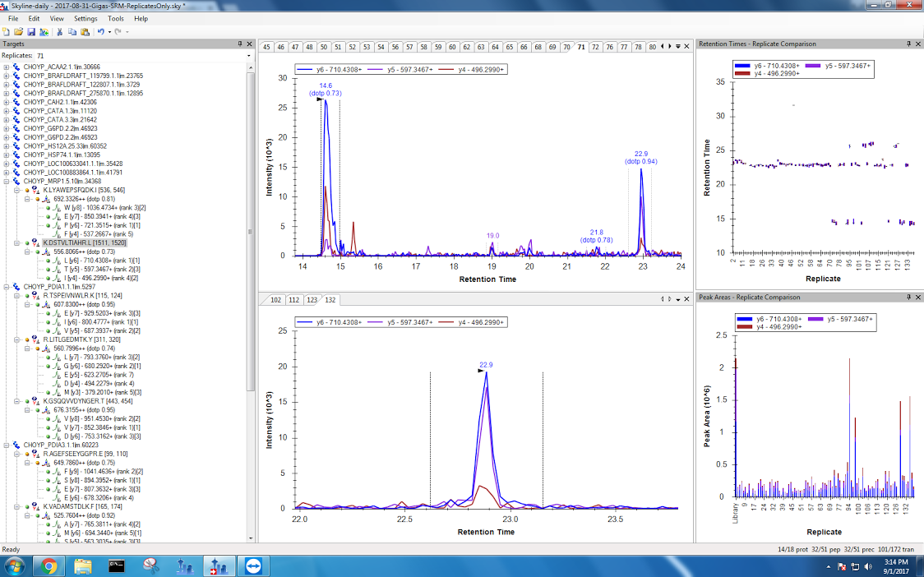Open the Replicates dropdown in Targets
This screenshot has width=924, height=577.
tap(248, 55)
